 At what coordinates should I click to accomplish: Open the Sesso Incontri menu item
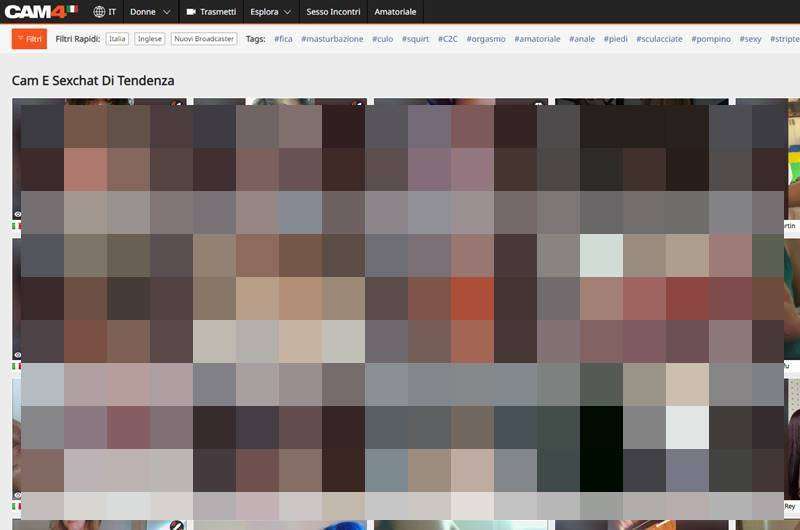333,12
